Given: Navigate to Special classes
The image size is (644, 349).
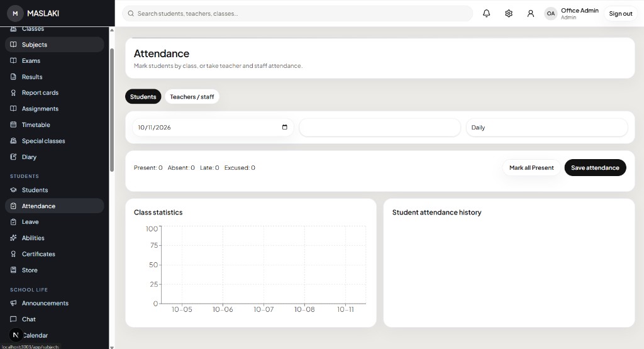Looking at the screenshot, I should tap(54, 141).
